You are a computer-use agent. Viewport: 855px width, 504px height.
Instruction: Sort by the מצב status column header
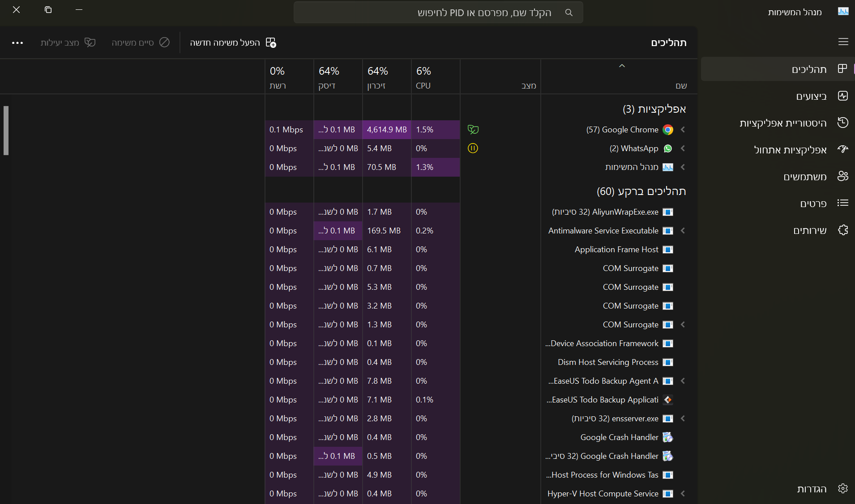pyautogui.click(x=500, y=77)
